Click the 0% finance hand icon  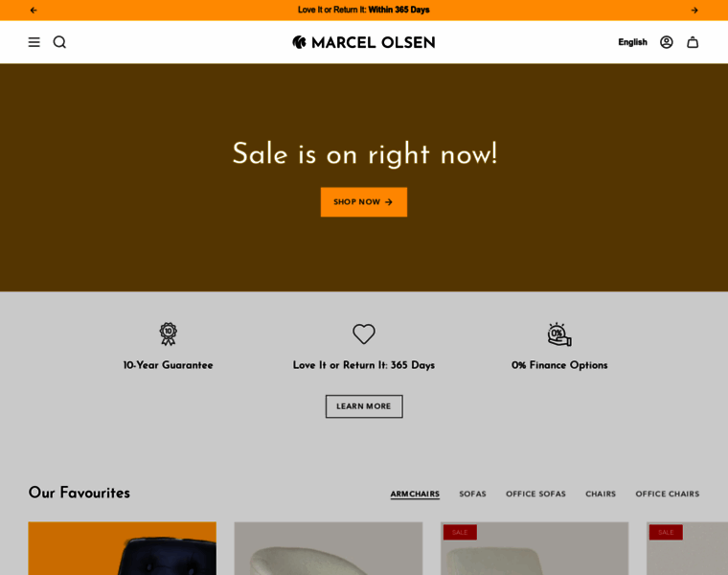[x=559, y=334]
